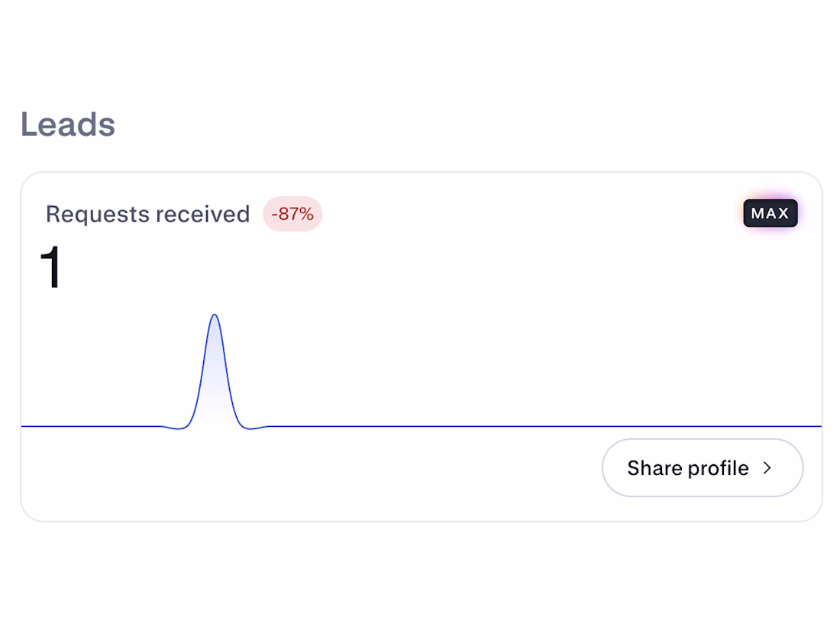Click the -87% change badge

click(292, 214)
